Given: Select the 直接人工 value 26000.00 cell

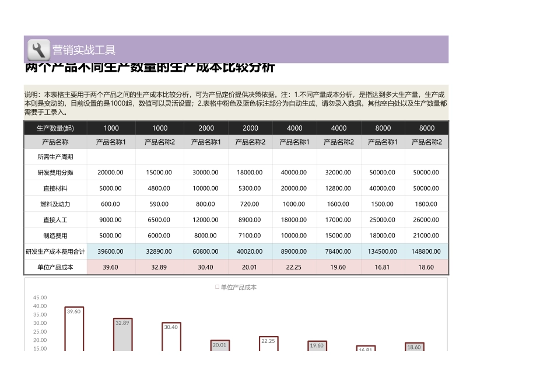Looking at the screenshot, I should pos(426,219).
